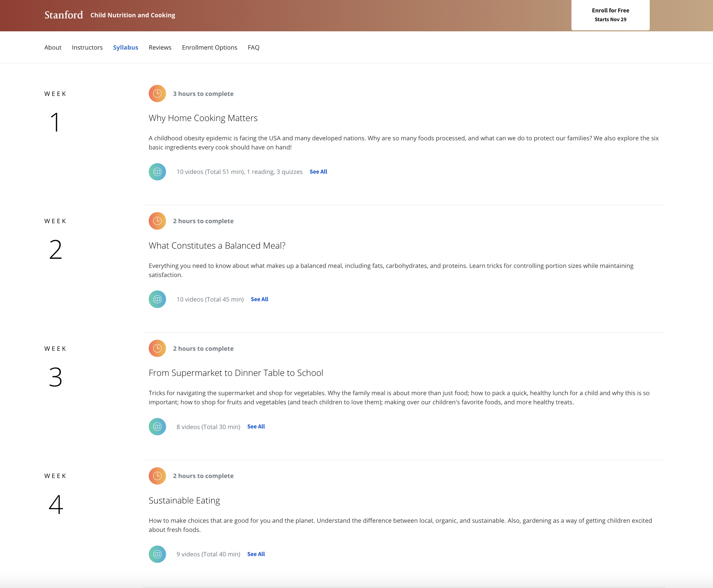Click the Why Home Cooking Matters heading
This screenshot has width=713, height=588.
(x=203, y=118)
